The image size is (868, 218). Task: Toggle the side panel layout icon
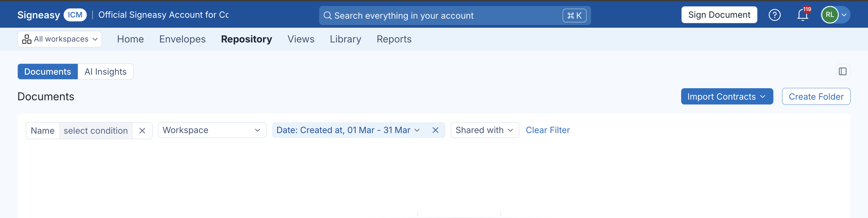click(842, 71)
